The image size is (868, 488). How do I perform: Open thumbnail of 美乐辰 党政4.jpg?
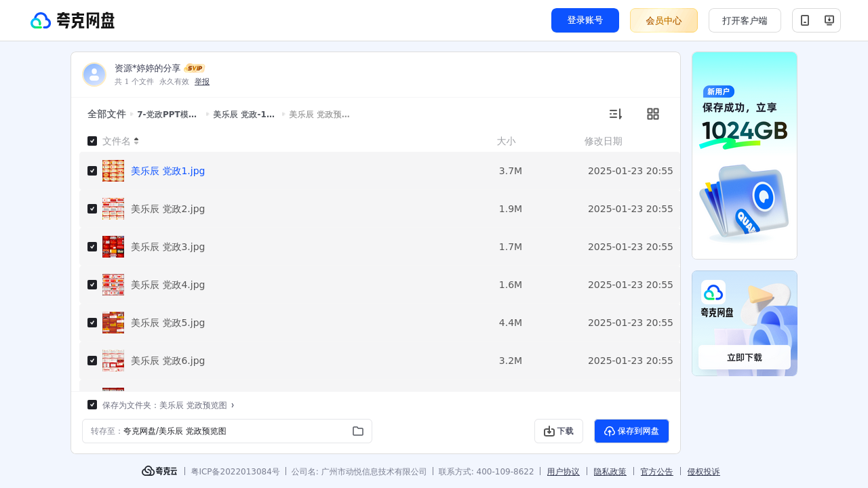113,285
